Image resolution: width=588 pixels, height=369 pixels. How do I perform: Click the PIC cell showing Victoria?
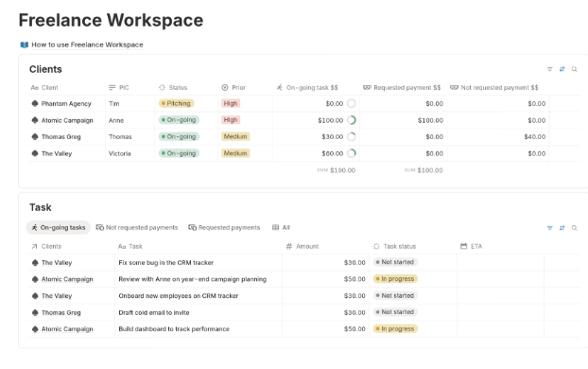click(x=130, y=153)
